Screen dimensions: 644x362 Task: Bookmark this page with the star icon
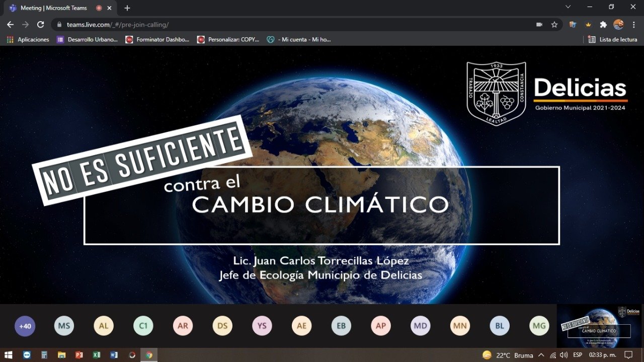[554, 24]
